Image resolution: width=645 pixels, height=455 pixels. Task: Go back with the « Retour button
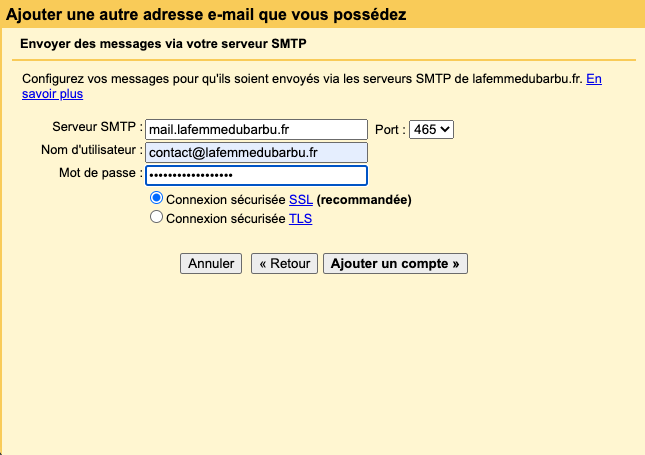(284, 264)
